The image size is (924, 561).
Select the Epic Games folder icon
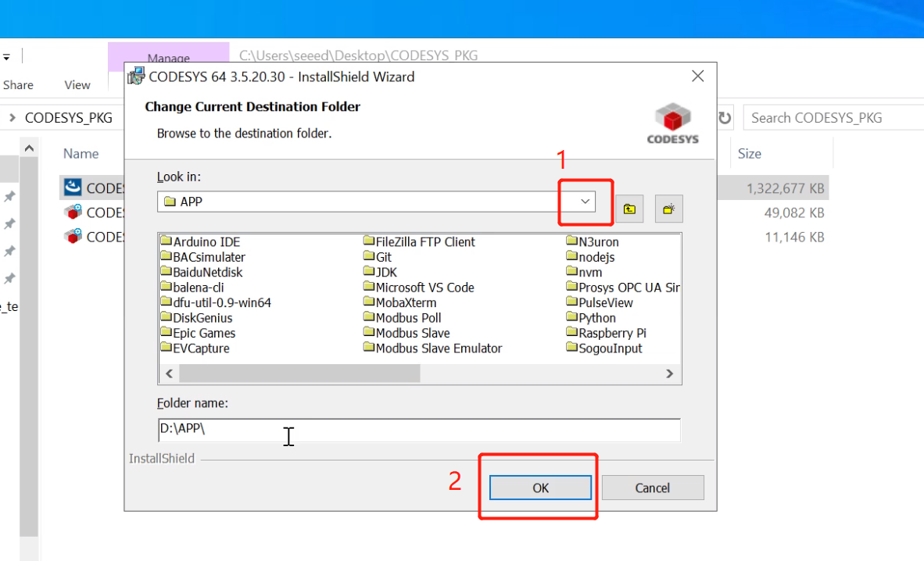[167, 333]
